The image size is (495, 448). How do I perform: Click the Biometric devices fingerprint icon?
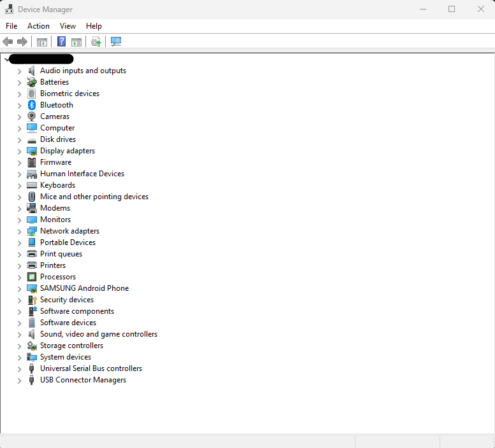32,94
